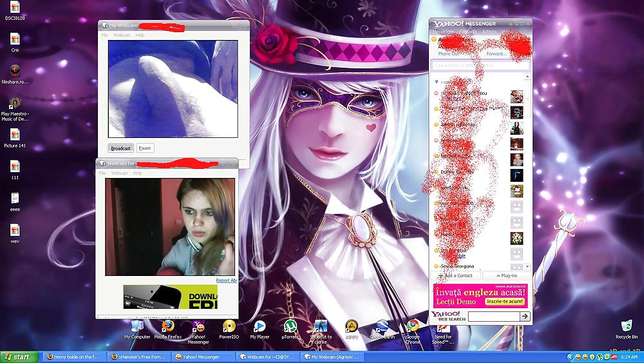
Task: Click the Add a Contact button
Action: (x=455, y=275)
